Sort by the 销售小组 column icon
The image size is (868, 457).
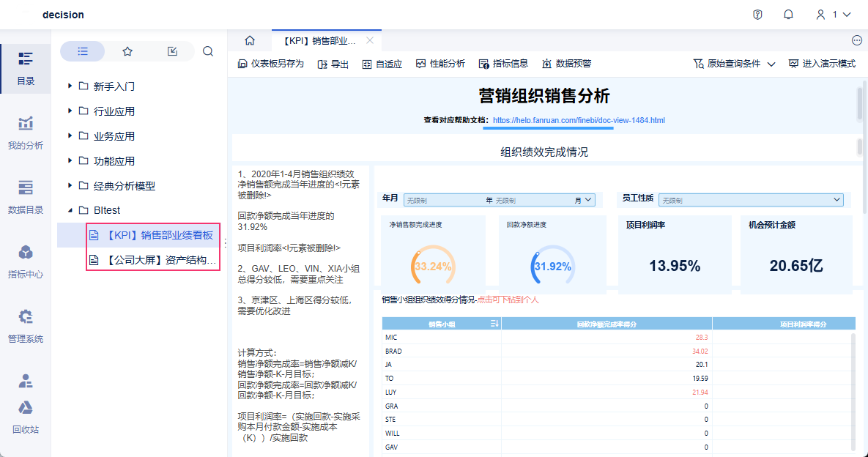coord(494,323)
